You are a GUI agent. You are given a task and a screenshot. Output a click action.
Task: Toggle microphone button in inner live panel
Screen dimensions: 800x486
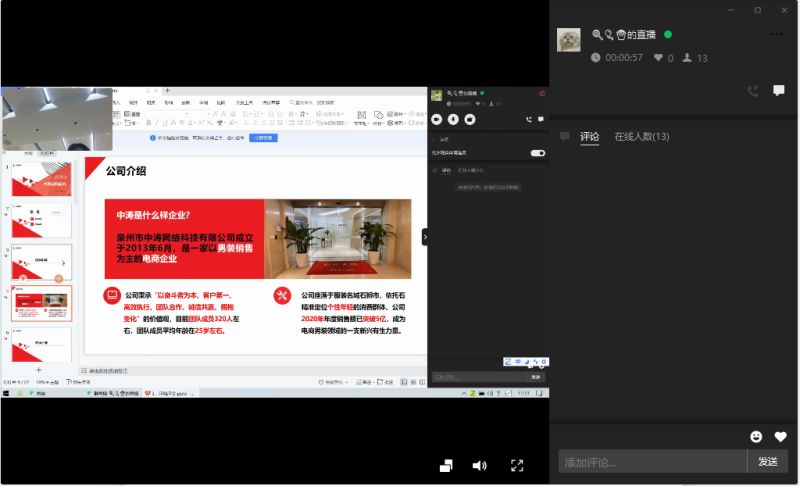453,119
